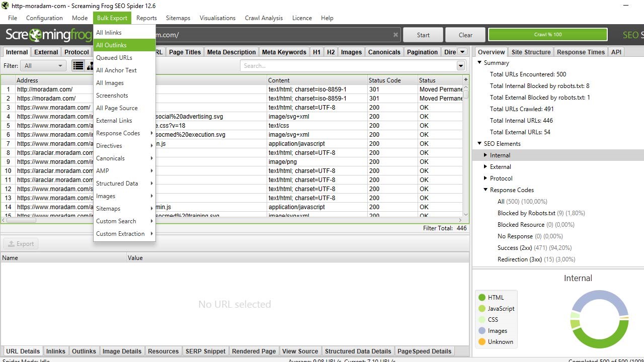This screenshot has width=644, height=362.
Task: Switch to the SERP Snippet bottom tab
Action: tap(205, 351)
